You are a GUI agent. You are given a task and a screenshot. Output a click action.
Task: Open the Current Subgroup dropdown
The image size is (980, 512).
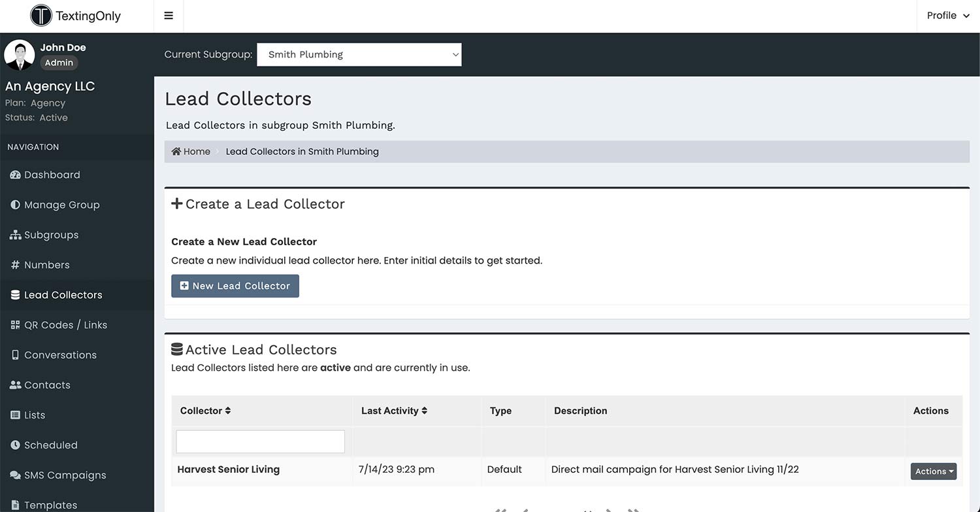359,54
